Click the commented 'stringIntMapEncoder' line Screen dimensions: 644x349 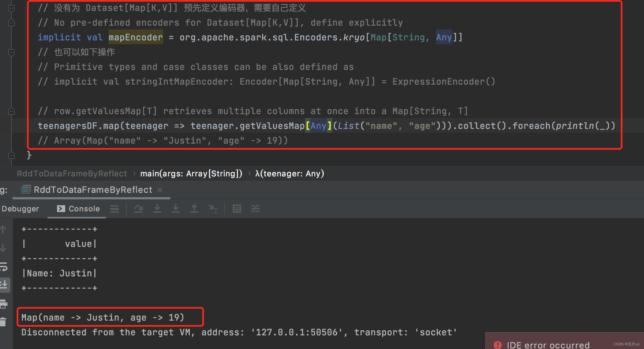(267, 82)
